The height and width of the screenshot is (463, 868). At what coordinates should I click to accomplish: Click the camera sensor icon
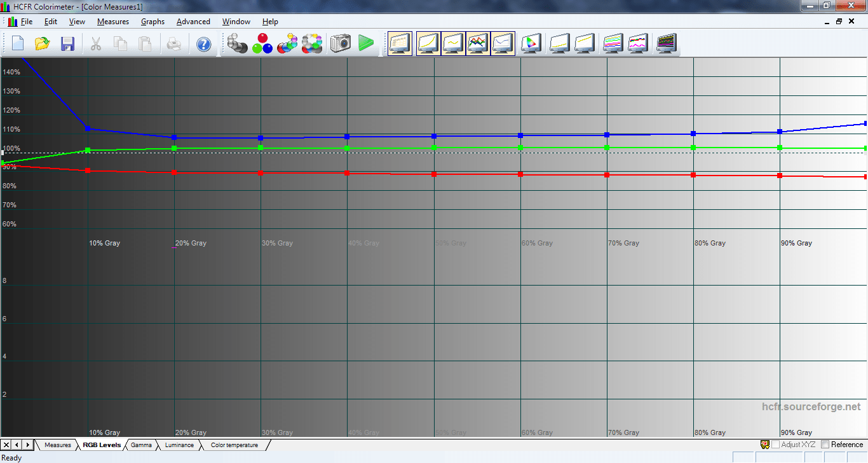pos(341,44)
